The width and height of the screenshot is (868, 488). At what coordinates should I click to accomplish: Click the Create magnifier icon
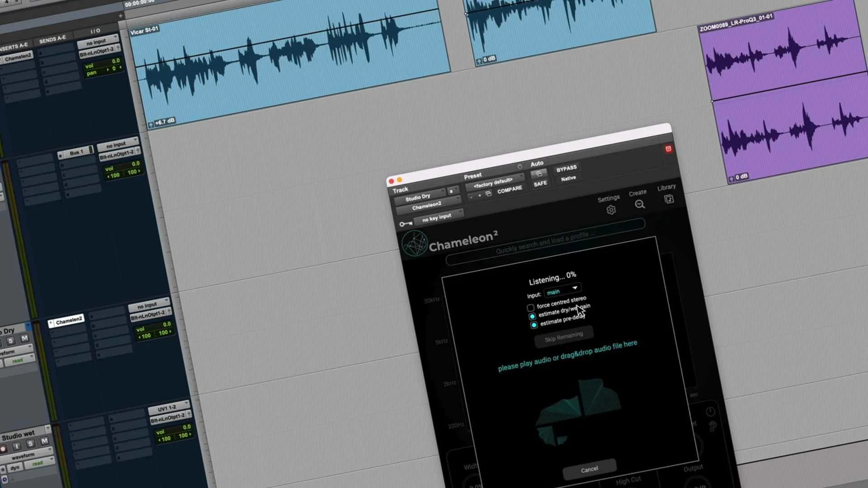pos(640,205)
